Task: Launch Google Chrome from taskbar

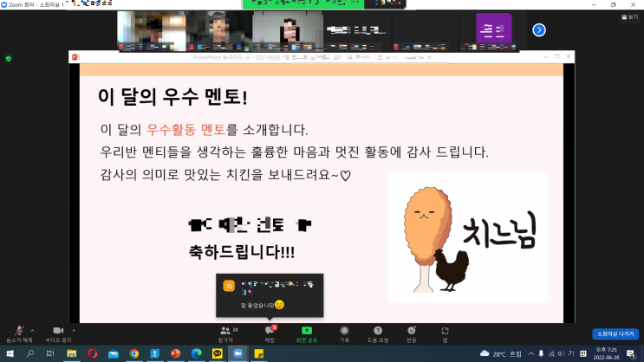Action: click(x=133, y=353)
